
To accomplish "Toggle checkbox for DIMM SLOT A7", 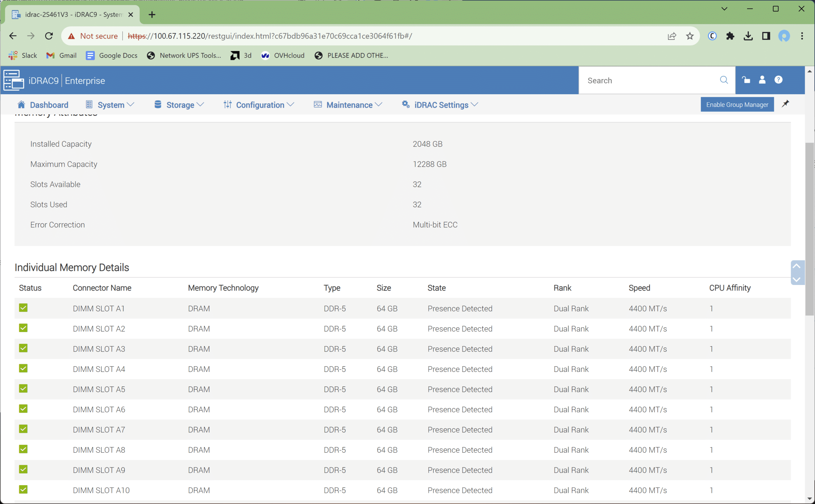I will point(23,429).
